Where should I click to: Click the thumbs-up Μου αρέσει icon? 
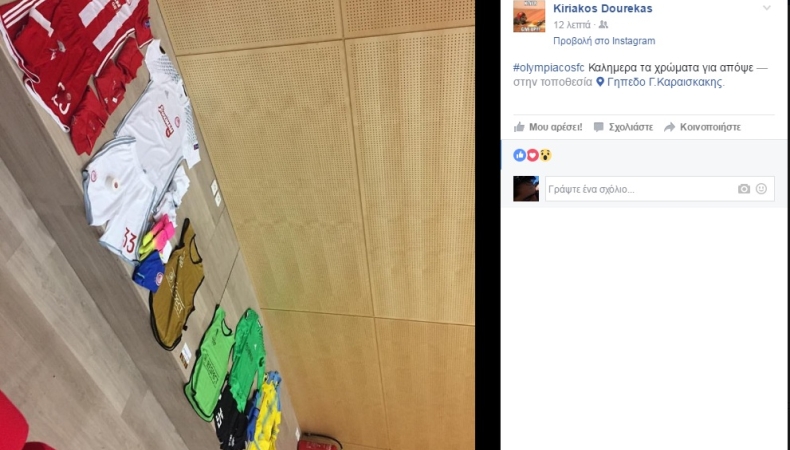pos(519,127)
